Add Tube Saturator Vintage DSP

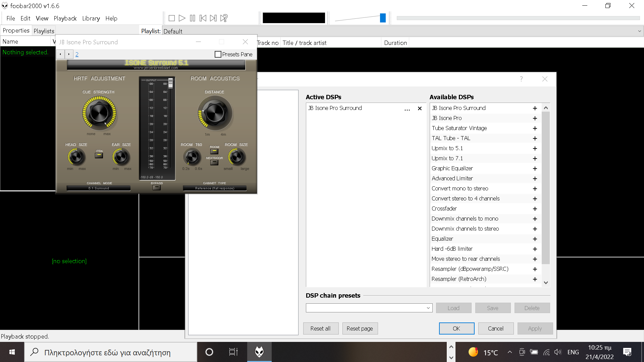(535, 128)
